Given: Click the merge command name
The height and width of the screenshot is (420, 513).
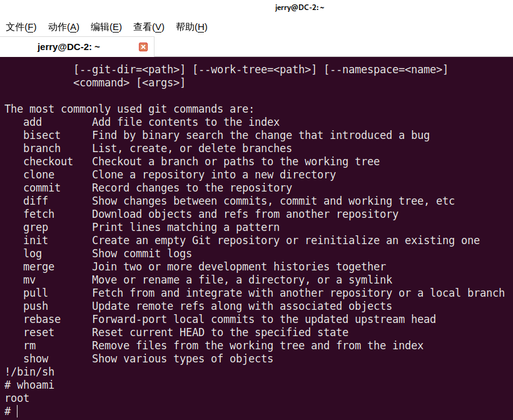Looking at the screenshot, I should [39, 267].
